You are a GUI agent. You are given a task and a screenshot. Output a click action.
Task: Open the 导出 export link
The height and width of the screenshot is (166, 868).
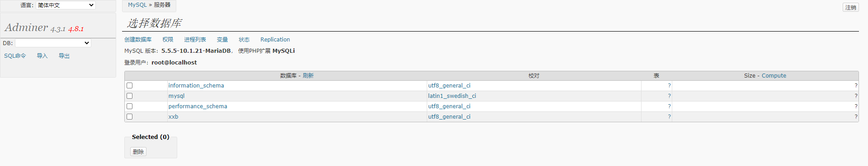click(64, 56)
